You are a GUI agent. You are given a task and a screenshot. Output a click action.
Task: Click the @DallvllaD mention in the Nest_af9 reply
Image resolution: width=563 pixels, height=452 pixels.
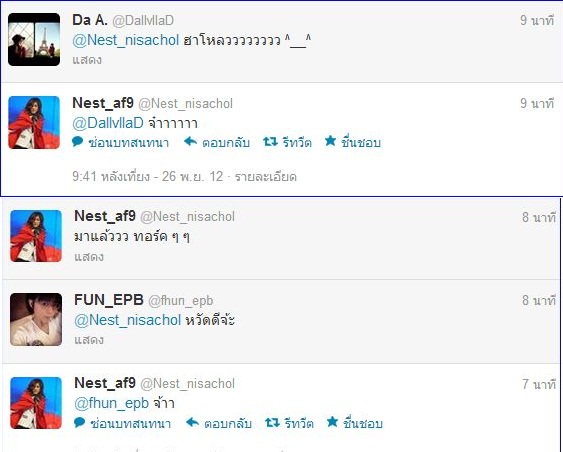point(108,123)
